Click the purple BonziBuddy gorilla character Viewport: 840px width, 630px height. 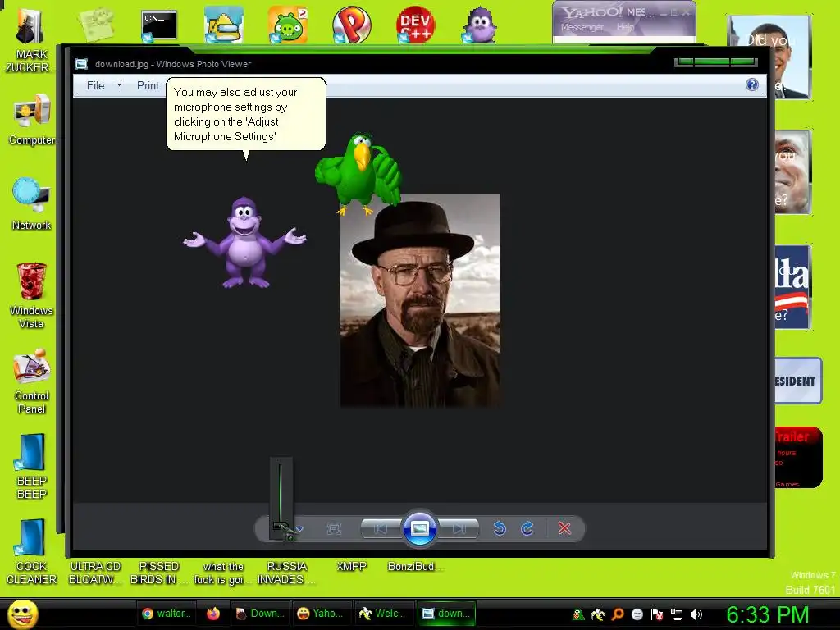click(x=244, y=243)
